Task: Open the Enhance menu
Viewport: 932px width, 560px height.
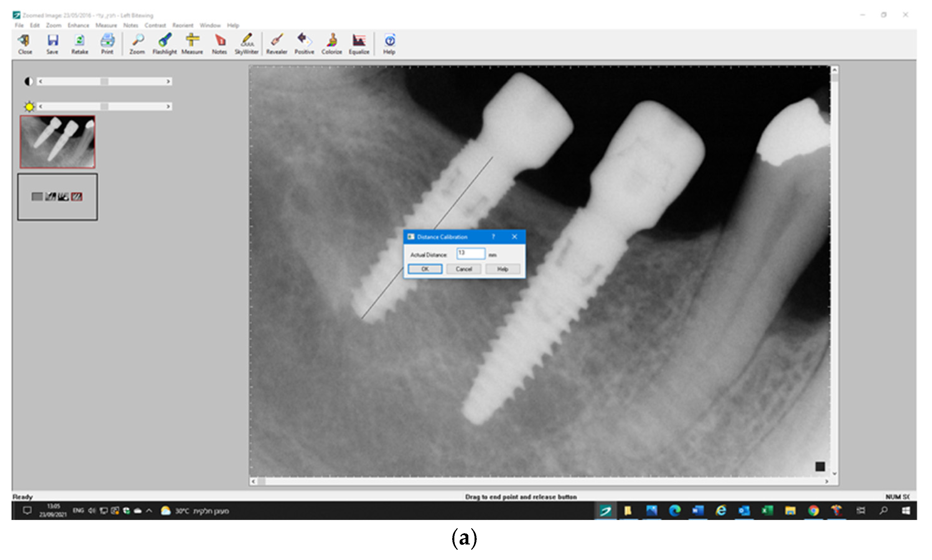Action: [x=78, y=25]
